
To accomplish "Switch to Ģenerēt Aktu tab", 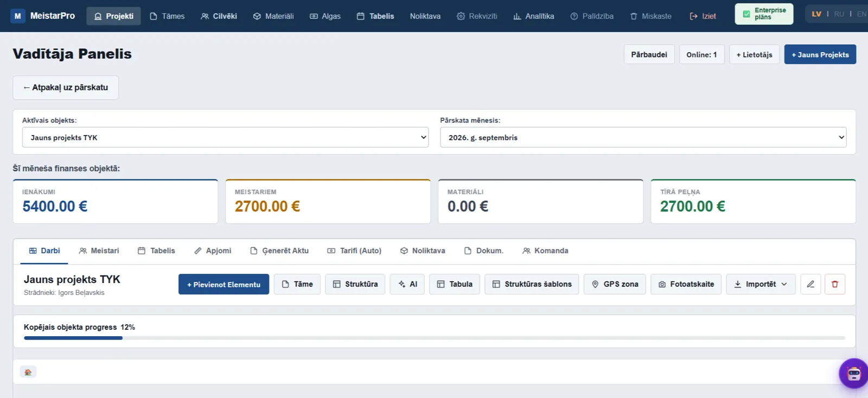I will click(279, 251).
